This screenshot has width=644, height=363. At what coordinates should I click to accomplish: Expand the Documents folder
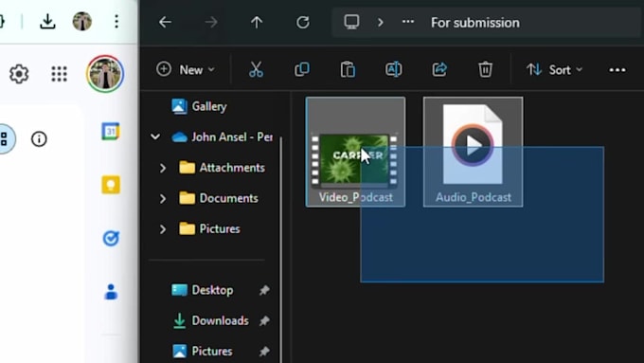tap(163, 199)
